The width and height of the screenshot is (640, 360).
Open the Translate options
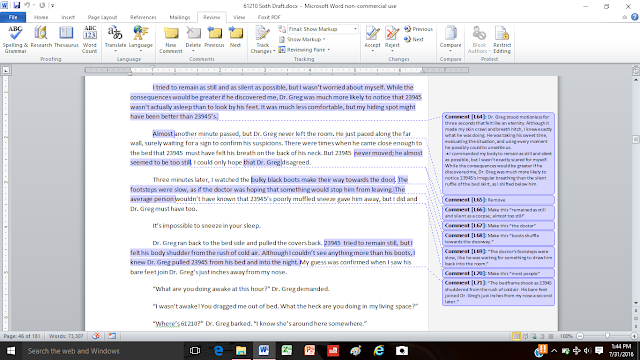tap(116, 39)
